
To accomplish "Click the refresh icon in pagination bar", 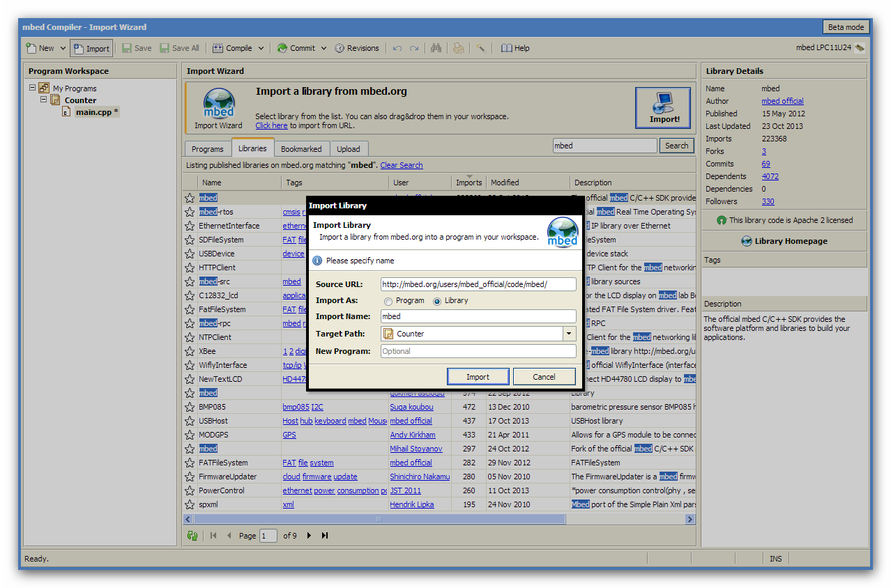I will pyautogui.click(x=192, y=536).
